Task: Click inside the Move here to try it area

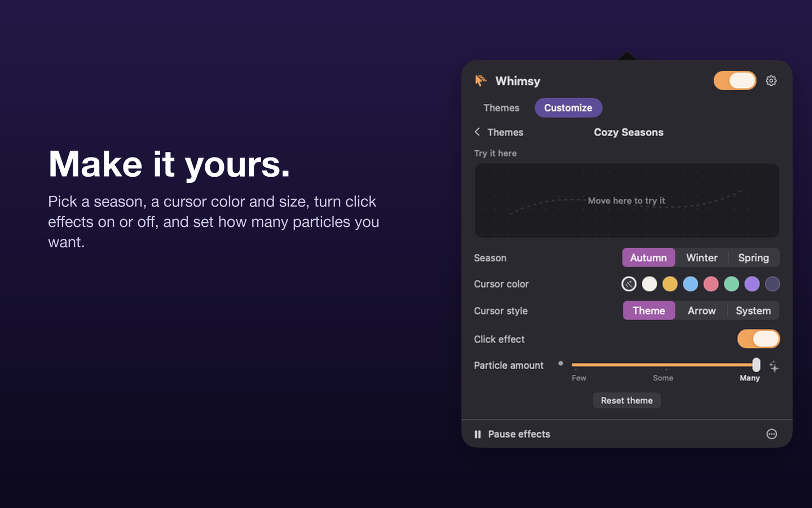Action: 626,200
